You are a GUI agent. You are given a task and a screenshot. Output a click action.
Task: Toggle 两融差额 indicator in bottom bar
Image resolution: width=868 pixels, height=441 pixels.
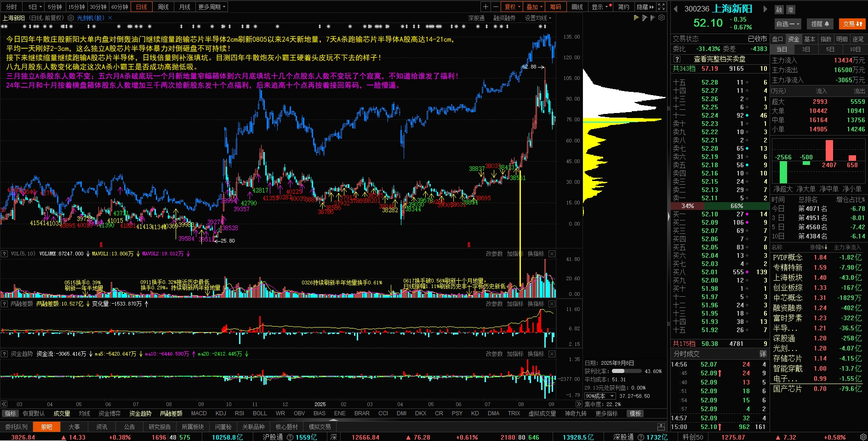pyautogui.click(x=171, y=413)
